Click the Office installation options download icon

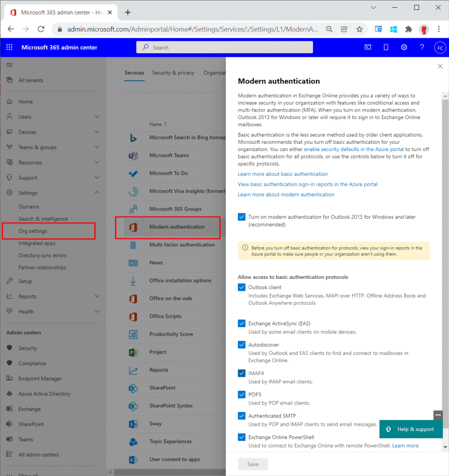click(x=133, y=281)
